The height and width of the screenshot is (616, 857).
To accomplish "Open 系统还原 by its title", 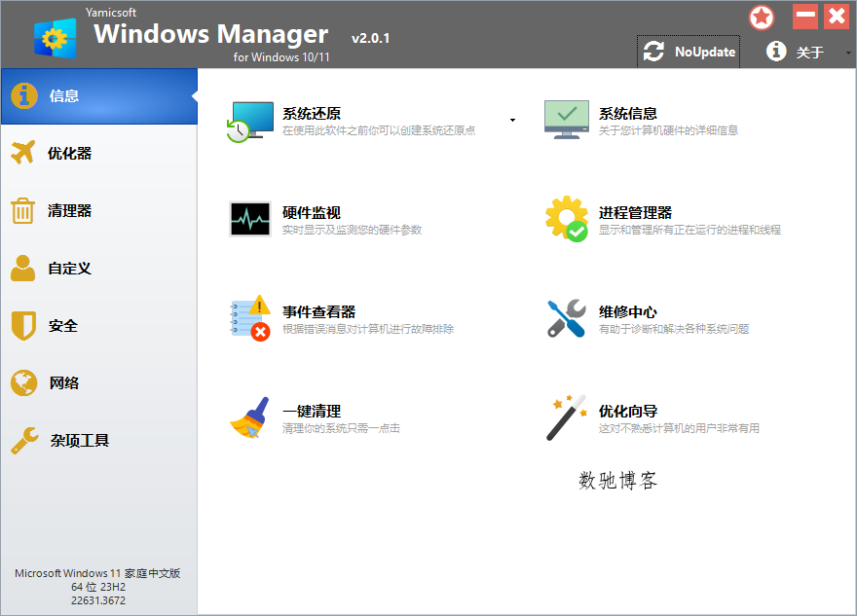I will coord(312,114).
